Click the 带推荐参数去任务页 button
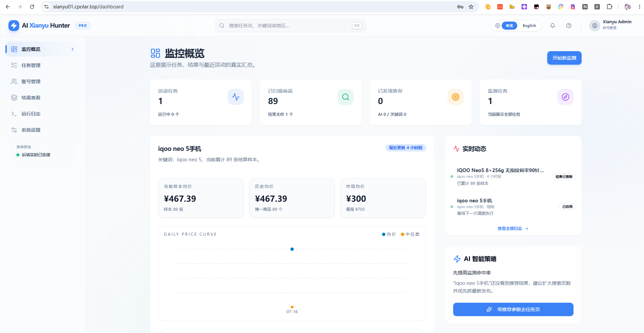Screen dimensions: 644x333 click(x=513, y=309)
